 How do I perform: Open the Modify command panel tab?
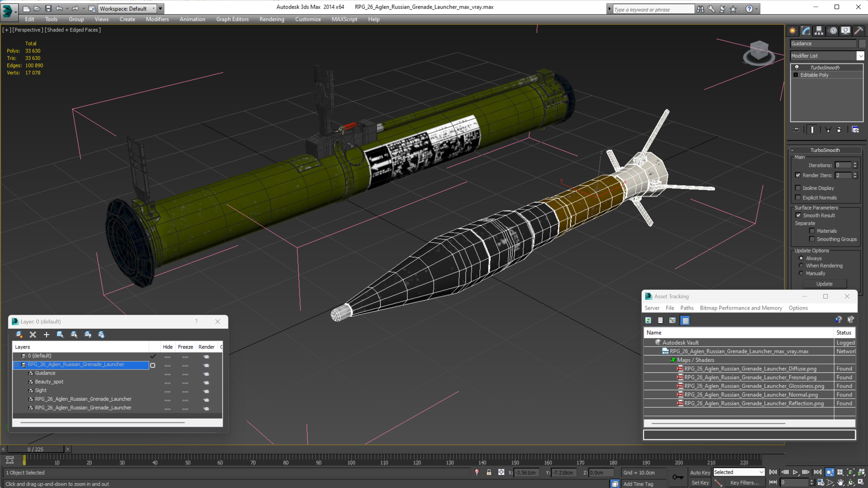806,31
